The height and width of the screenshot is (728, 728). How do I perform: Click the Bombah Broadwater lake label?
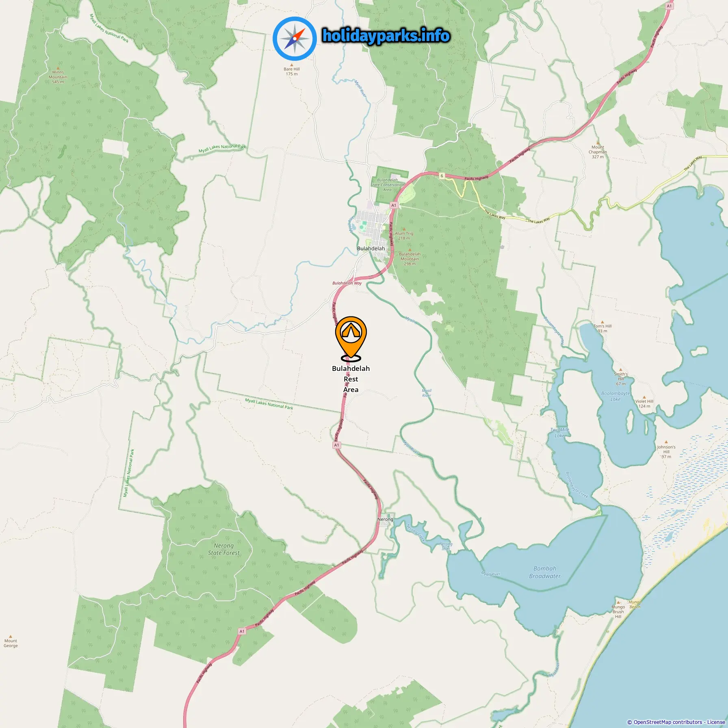tap(545, 572)
